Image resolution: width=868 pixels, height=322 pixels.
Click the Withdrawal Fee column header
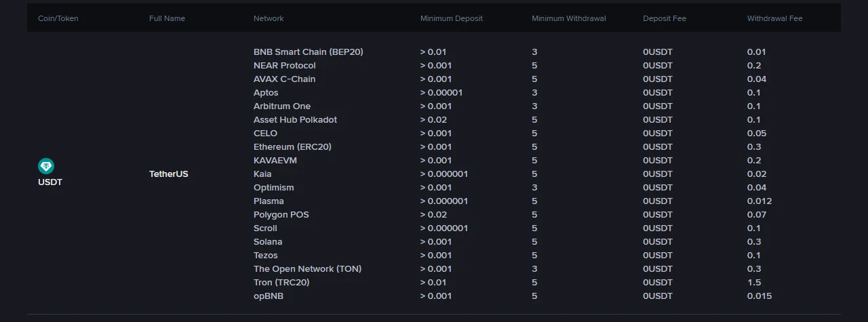point(775,18)
